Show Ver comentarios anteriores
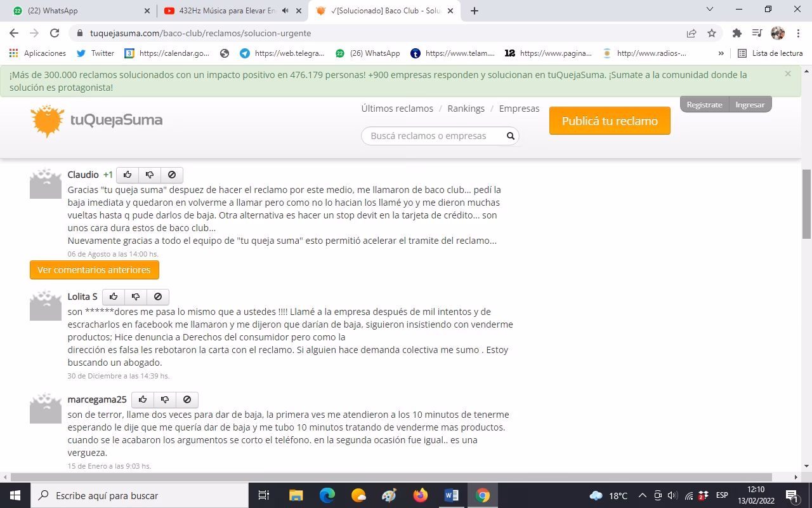This screenshot has width=812, height=508. (x=93, y=269)
